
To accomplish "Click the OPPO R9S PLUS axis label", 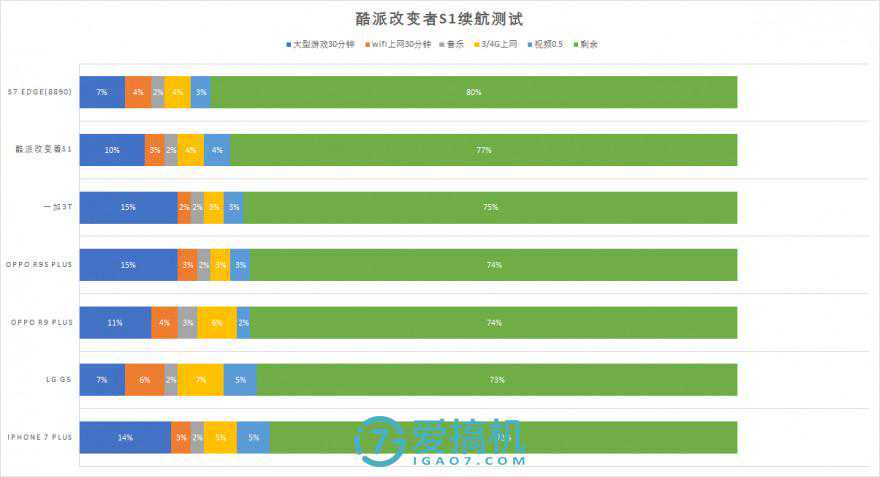I will 41,265.
